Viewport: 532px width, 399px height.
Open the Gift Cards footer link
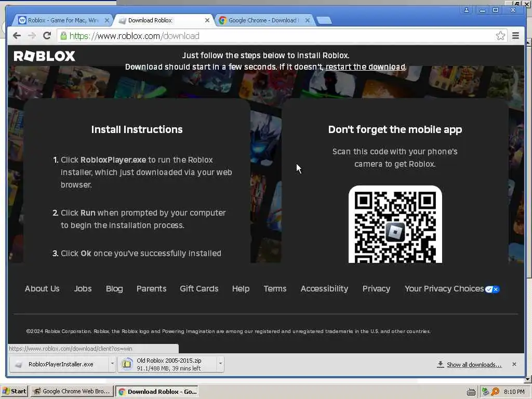(x=199, y=289)
